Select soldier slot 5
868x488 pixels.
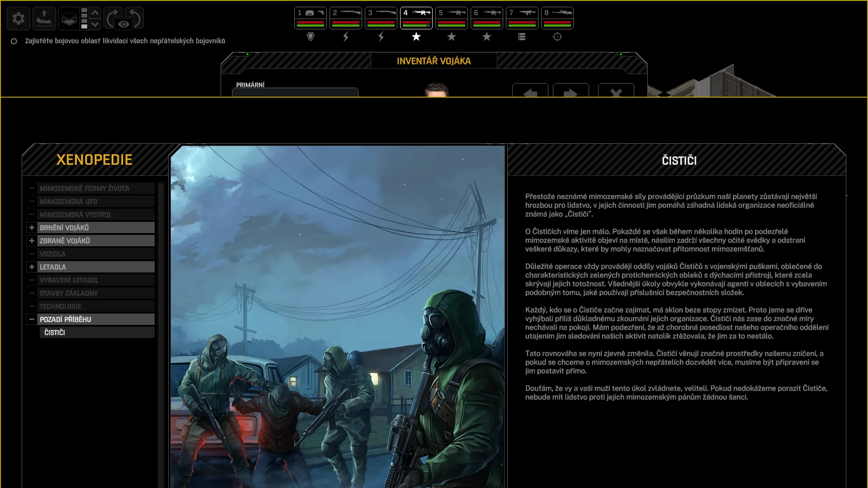[x=452, y=18]
